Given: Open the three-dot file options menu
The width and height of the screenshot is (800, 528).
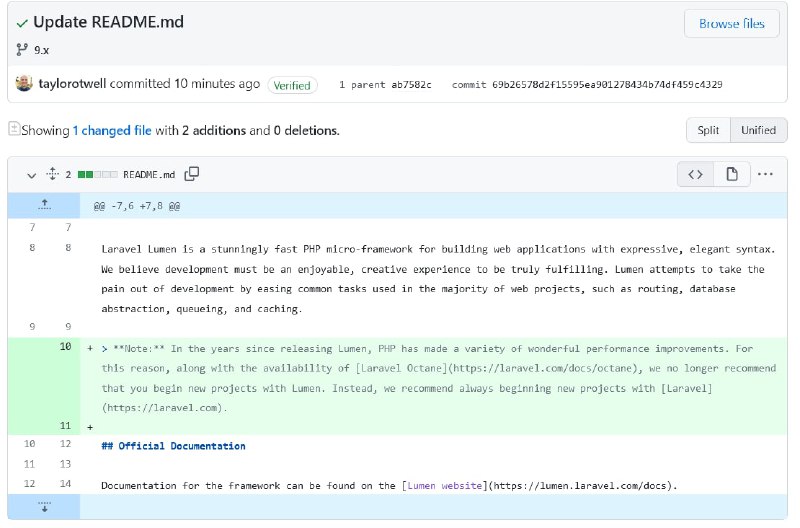Looking at the screenshot, I should 765,174.
